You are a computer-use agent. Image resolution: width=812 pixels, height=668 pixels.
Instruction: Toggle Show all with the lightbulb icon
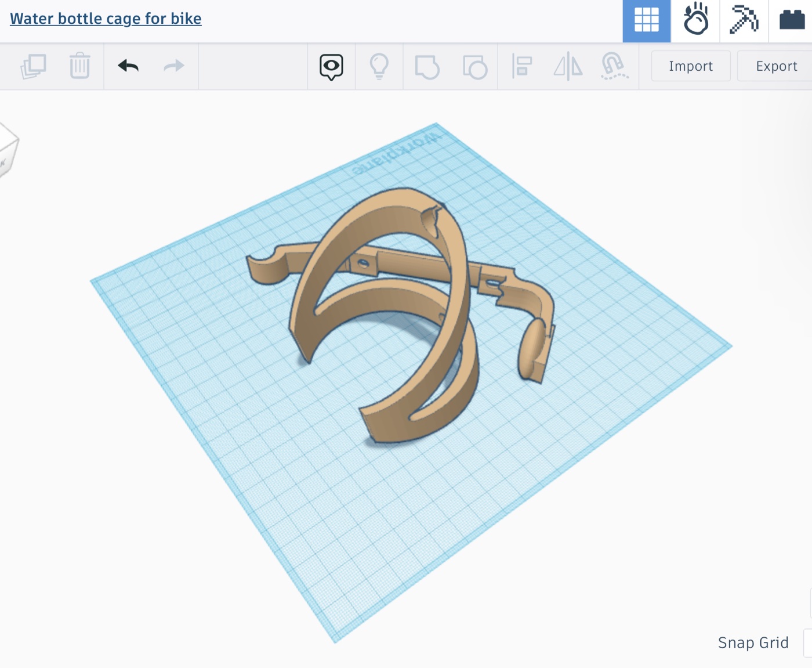tap(379, 66)
